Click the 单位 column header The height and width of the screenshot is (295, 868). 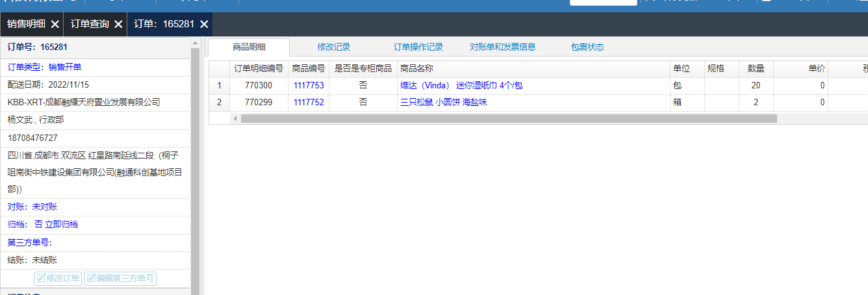click(x=687, y=68)
